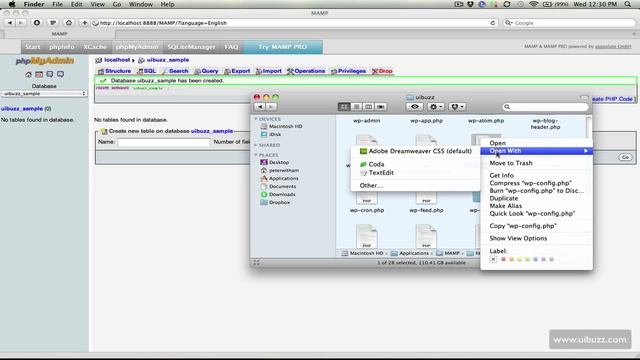The image size is (640, 360).
Task: Select Macintosh HD in Finder sidebar
Action: point(282,127)
